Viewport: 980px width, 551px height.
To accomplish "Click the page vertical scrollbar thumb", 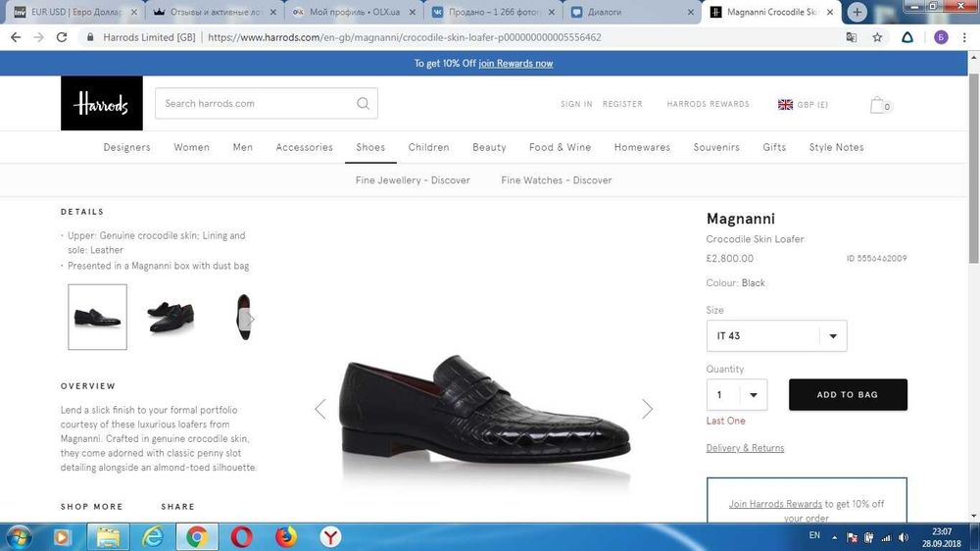I will click(973, 169).
